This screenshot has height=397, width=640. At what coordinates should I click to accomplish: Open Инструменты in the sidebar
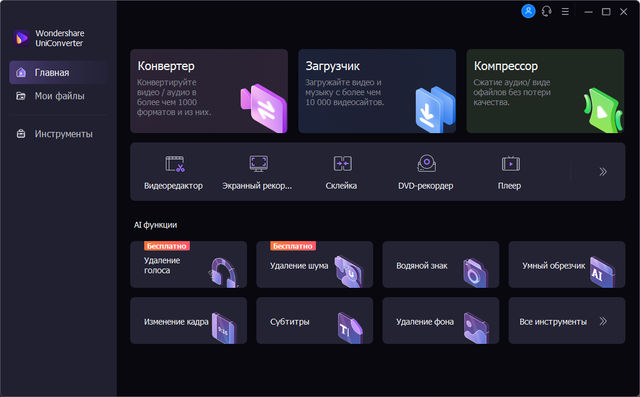[58, 134]
